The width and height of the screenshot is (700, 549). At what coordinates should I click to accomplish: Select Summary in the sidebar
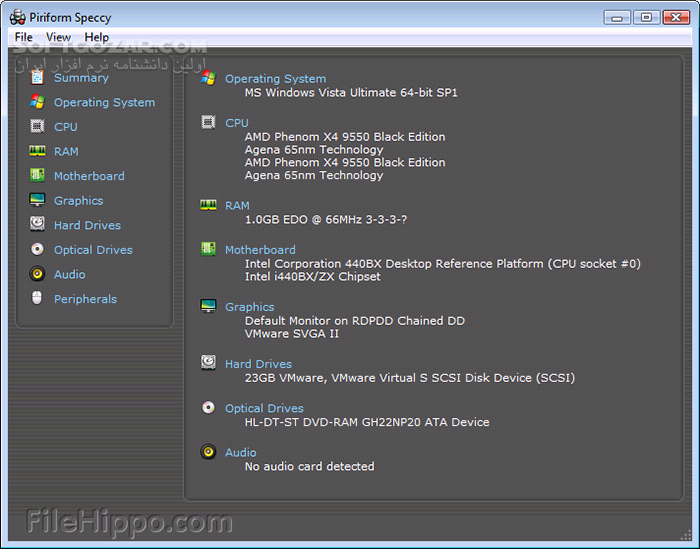tap(81, 78)
